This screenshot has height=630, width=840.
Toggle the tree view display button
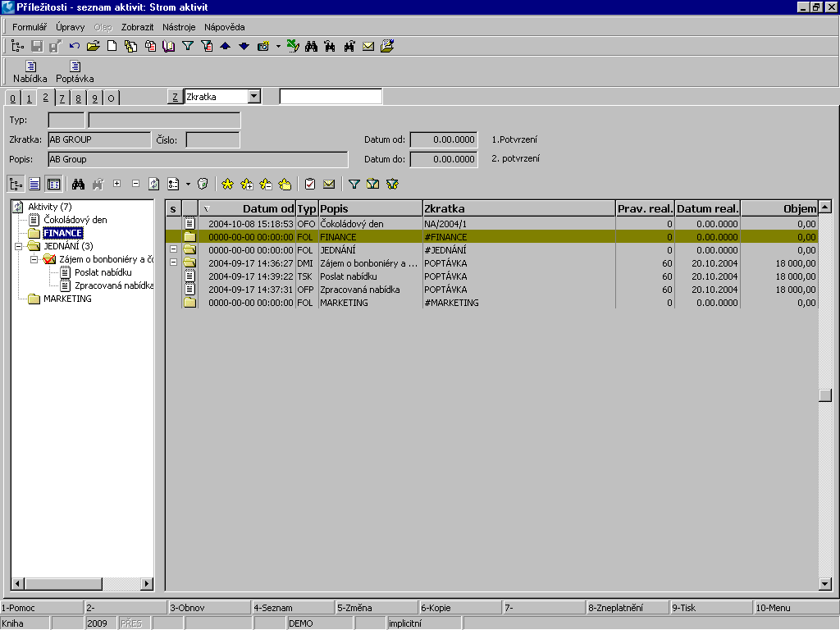16,185
